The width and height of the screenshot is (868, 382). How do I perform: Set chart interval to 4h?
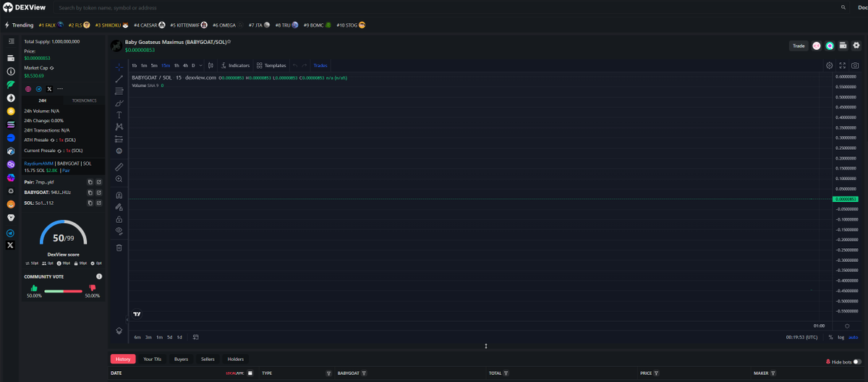185,65
